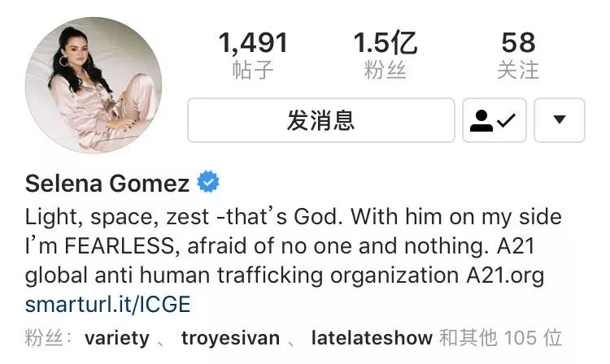
Task: Open the 1.5亿 followers number
Action: 386,42
